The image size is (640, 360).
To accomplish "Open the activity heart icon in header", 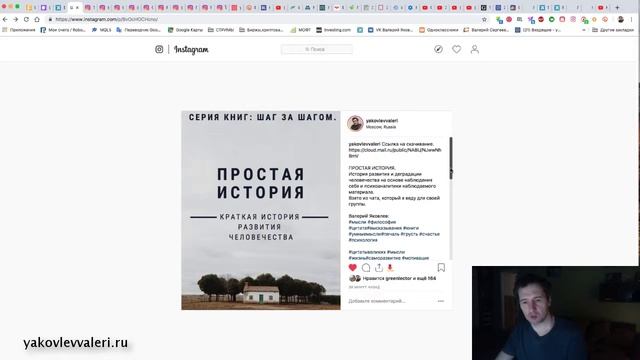I will pyautogui.click(x=456, y=49).
